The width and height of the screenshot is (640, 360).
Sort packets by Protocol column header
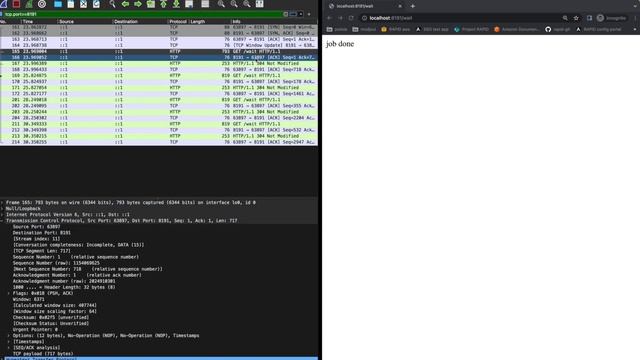(x=178, y=21)
